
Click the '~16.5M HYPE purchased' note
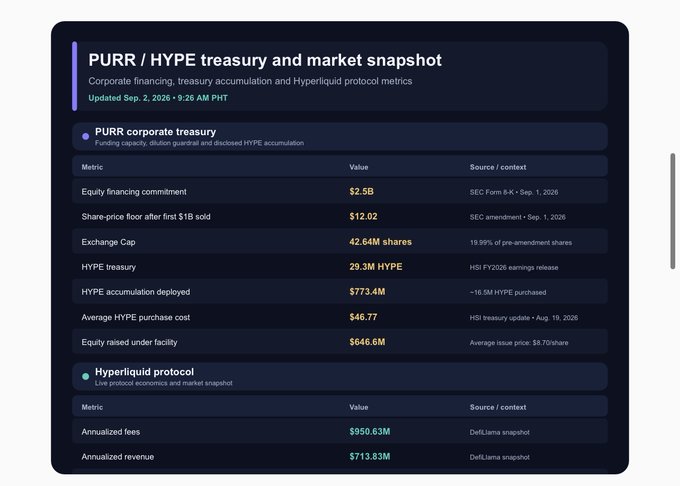[x=508, y=293]
